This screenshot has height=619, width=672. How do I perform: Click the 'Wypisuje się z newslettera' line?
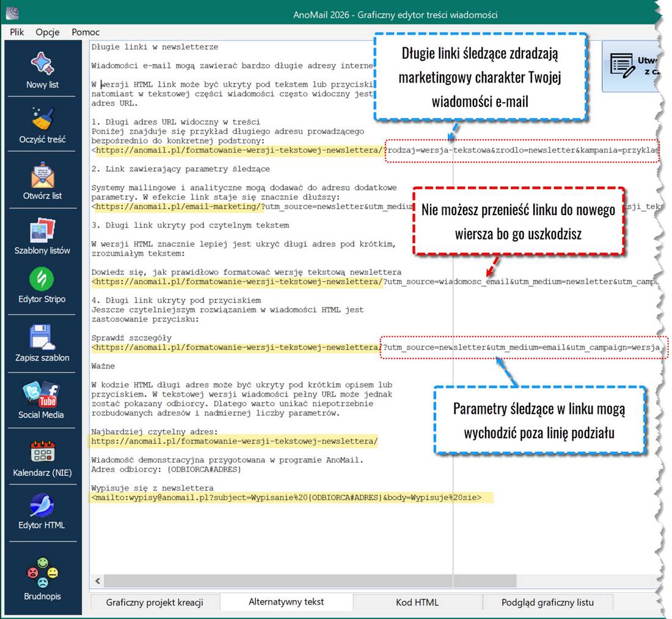[152, 488]
